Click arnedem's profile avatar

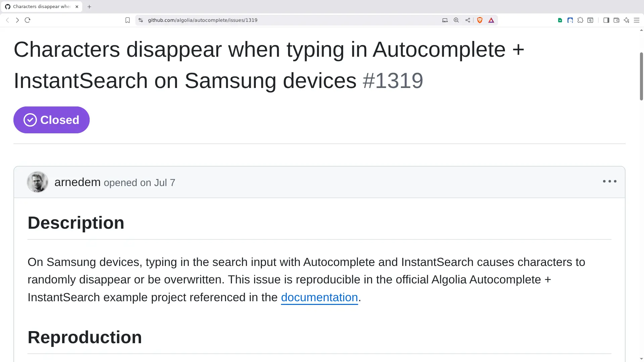point(37,182)
